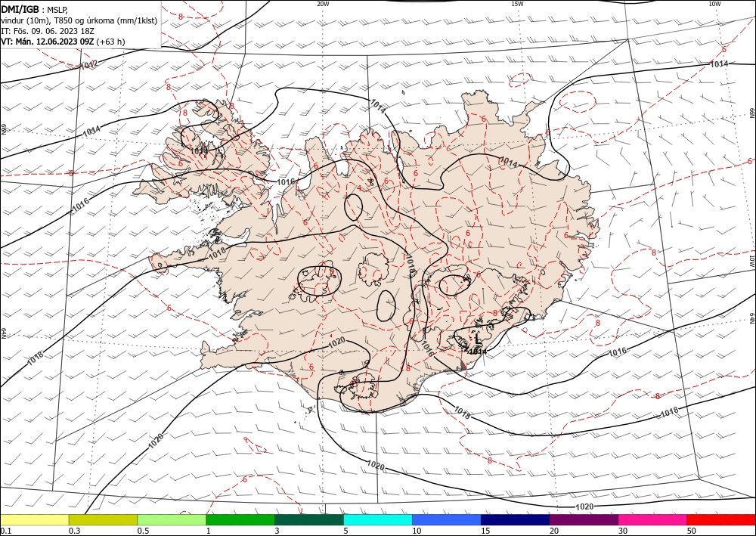
Task: Click the cyan 5–10 mm legend swatch
Action: point(378,519)
